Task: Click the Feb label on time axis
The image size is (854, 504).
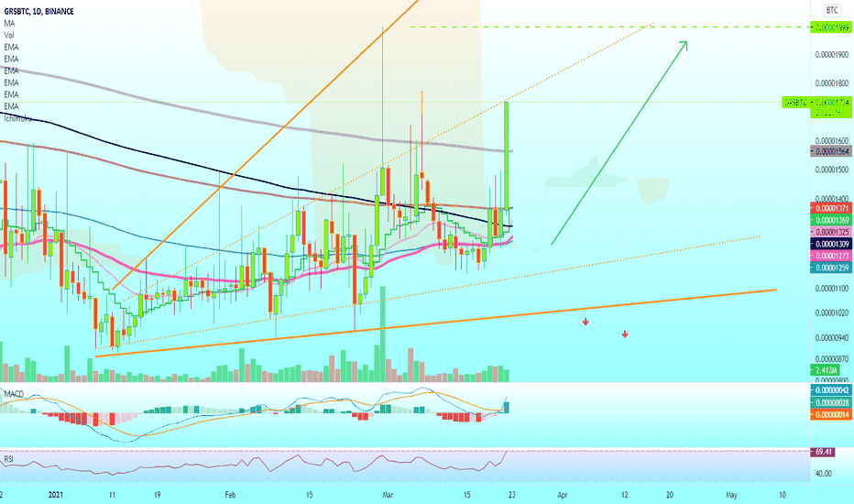Action: pos(230,495)
